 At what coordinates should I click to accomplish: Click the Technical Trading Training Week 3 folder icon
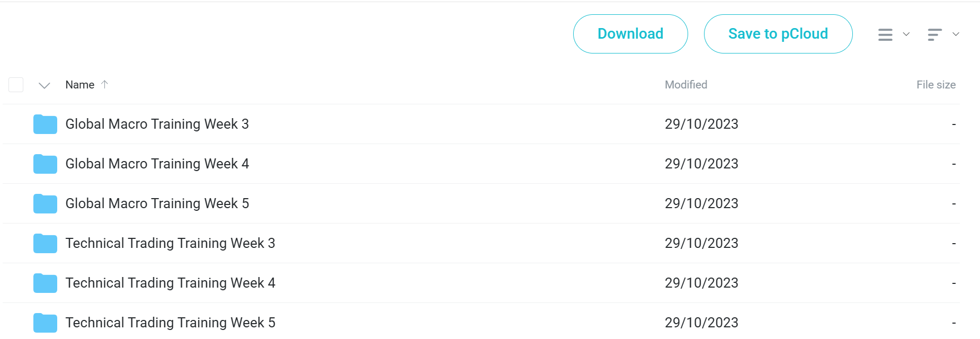45,243
